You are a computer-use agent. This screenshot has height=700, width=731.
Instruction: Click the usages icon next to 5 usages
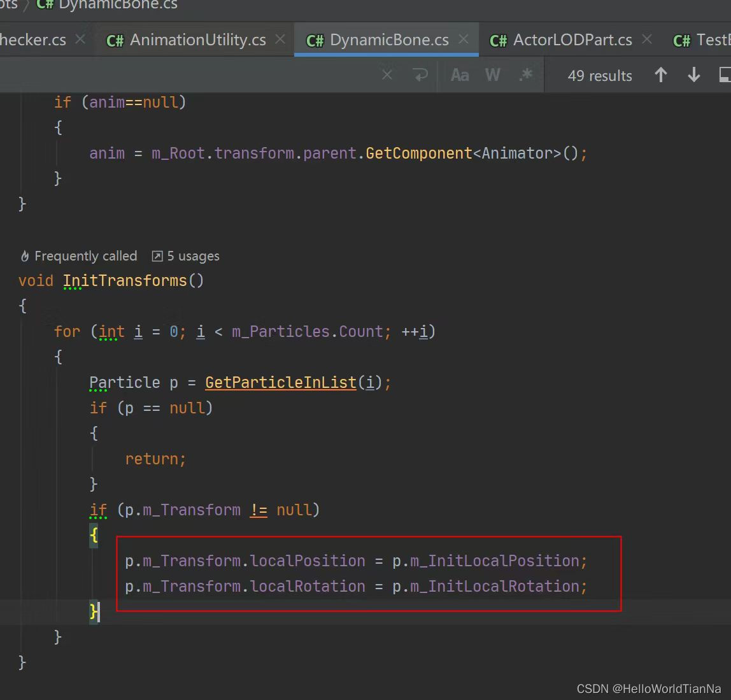coord(157,255)
